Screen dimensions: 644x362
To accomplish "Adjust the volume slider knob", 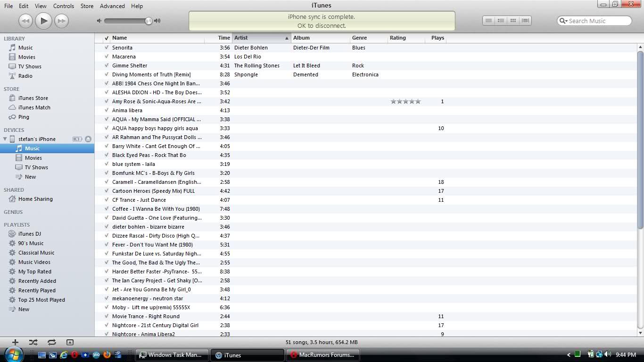I will pos(149,21).
